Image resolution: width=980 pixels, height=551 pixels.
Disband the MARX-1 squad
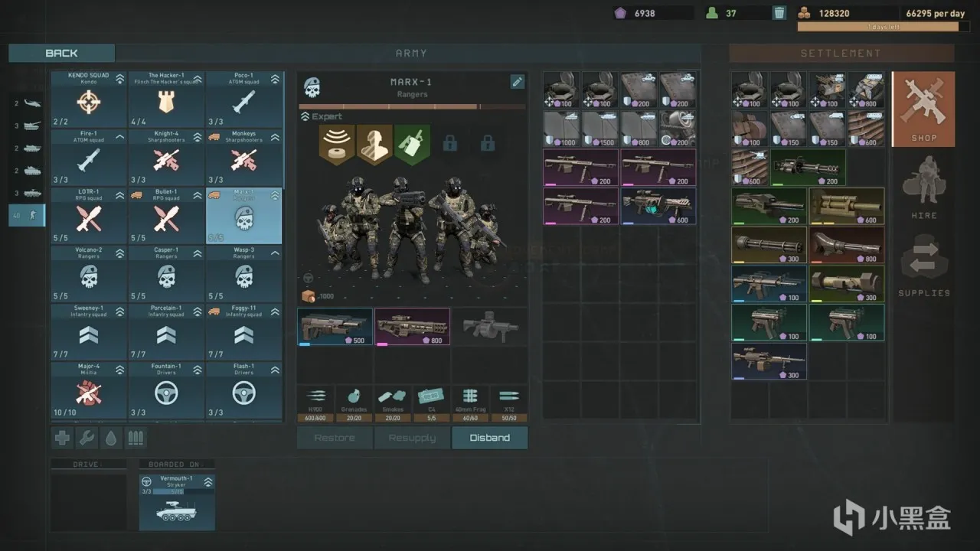point(489,438)
